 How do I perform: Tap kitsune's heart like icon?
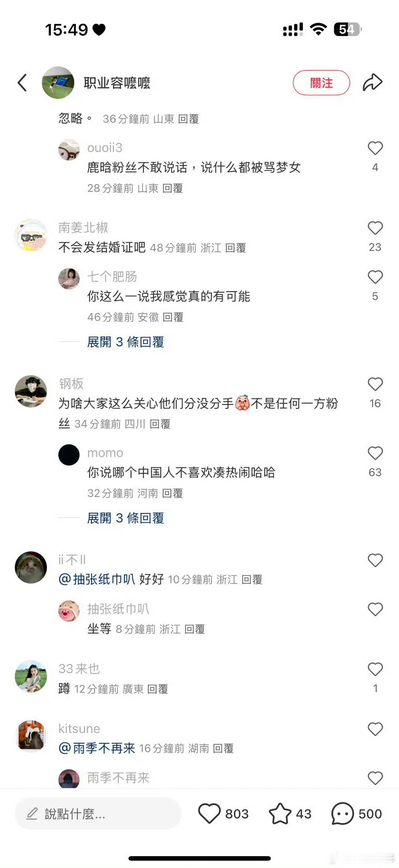tap(375, 729)
